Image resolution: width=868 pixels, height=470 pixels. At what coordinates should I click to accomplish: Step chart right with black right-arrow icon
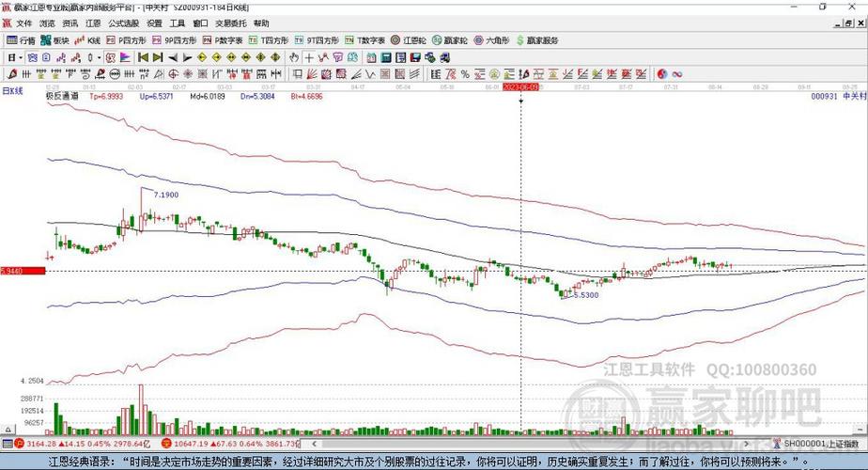point(187,57)
